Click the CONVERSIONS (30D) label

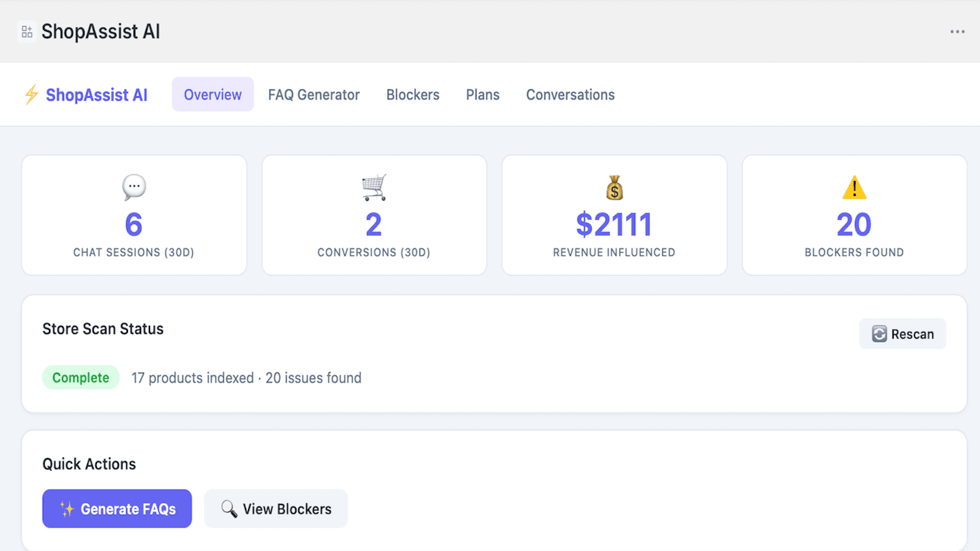click(374, 252)
